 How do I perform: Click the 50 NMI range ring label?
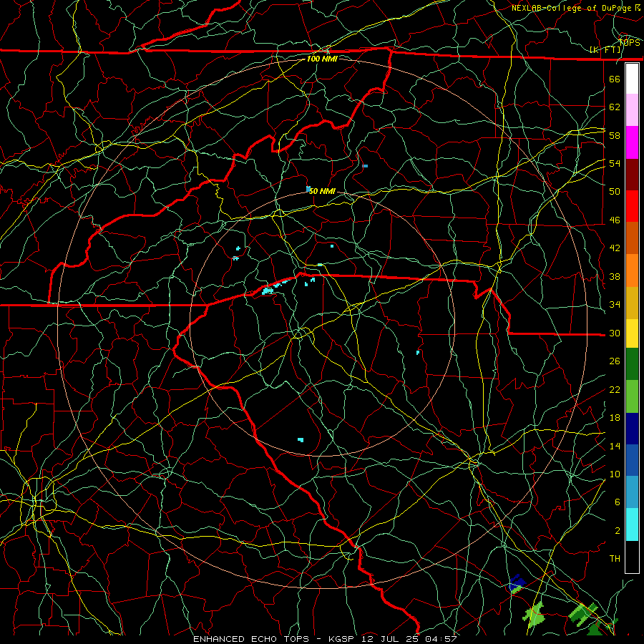point(323,191)
